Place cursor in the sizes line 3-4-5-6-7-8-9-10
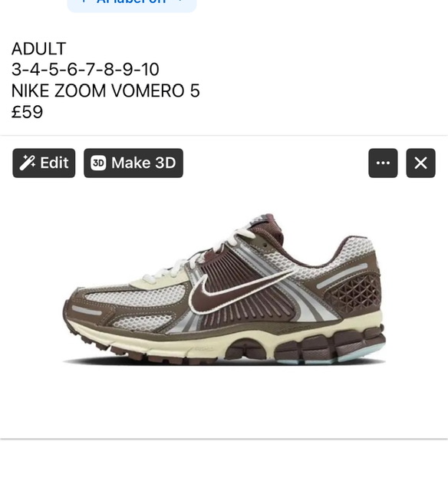Image resolution: width=448 pixels, height=491 pixels. 85,69
